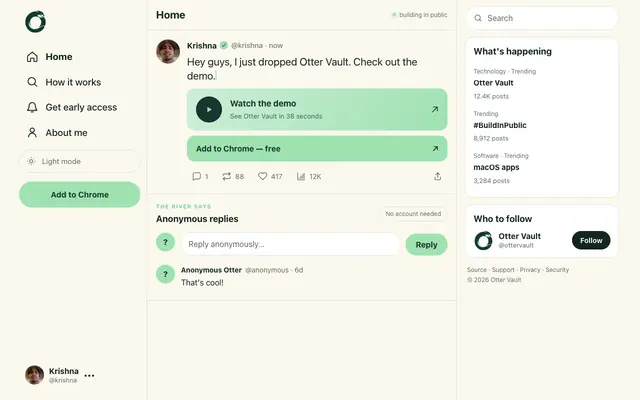Viewport: 640px width, 400px height.
Task: Click the Reply anonymously input field
Action: 291,244
